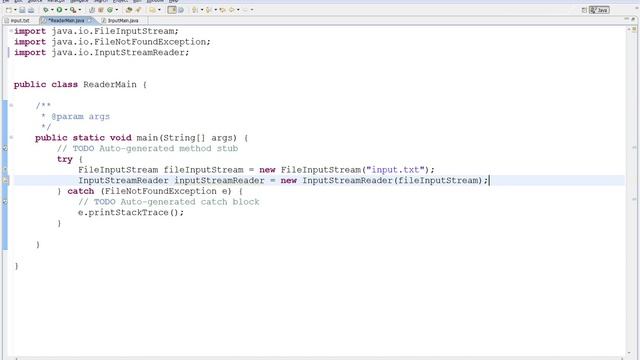Click on "inputStreamReader" variable name
The width and height of the screenshot is (640, 360).
point(220,180)
